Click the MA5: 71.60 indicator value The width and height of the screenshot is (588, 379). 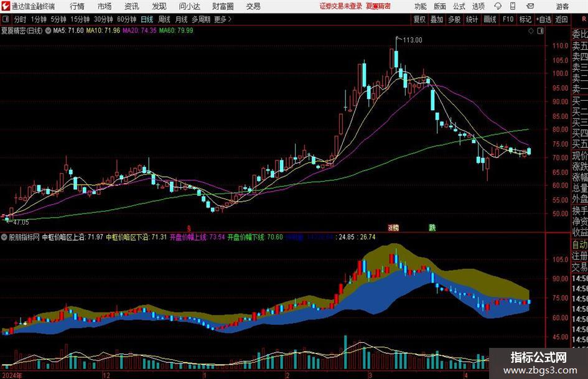pyautogui.click(x=68, y=30)
